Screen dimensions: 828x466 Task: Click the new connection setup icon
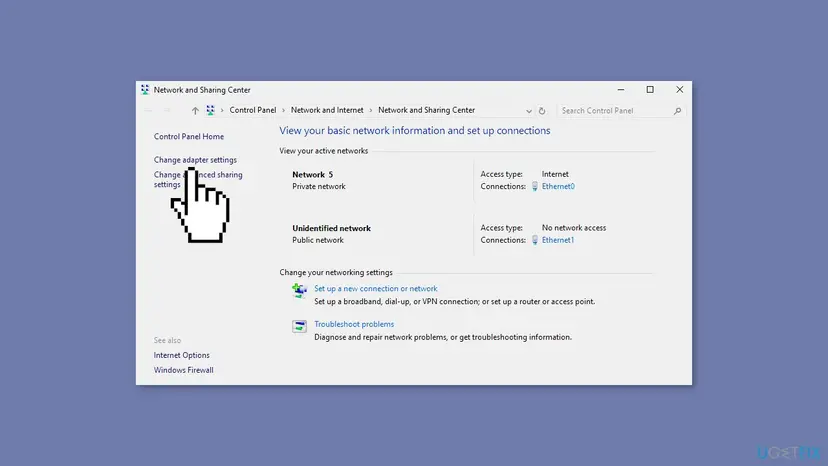tap(299, 291)
